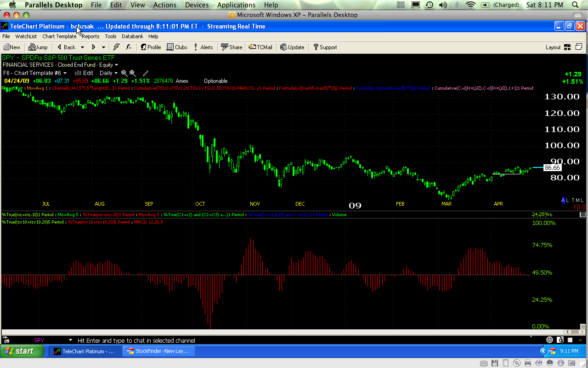The width and height of the screenshot is (588, 368).
Task: Go Back to previous chart
Action: coord(66,47)
